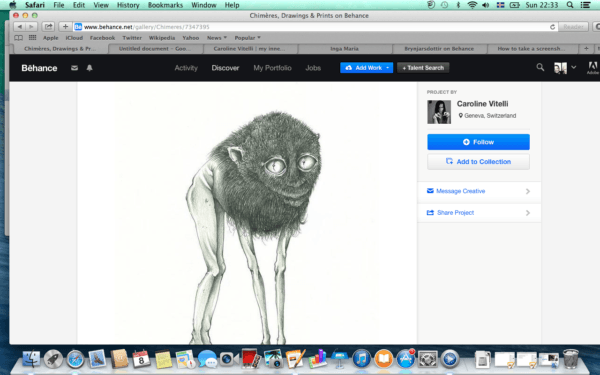Image resolution: width=600 pixels, height=375 pixels.
Task: Open Top Sites grid icon
Action: pyautogui.click(x=33, y=38)
